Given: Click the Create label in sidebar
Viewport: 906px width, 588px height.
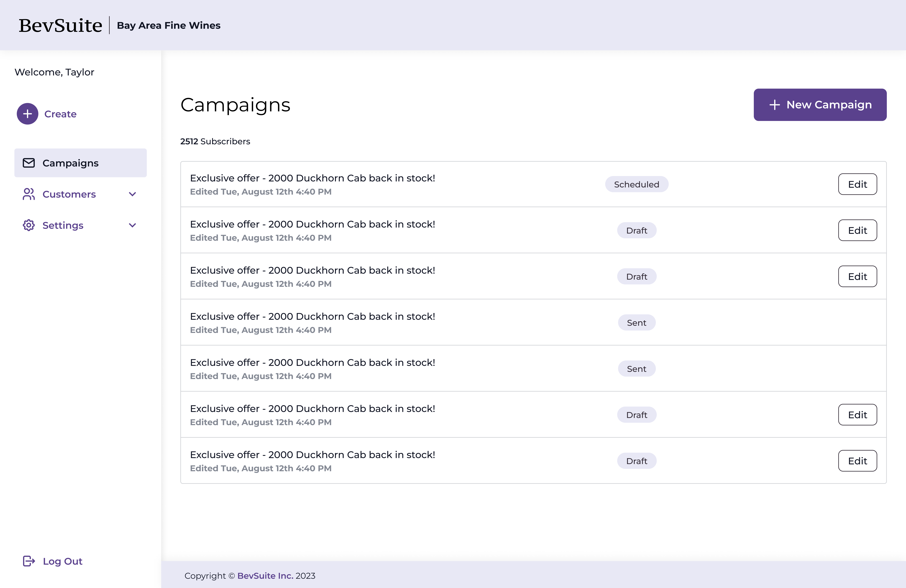Looking at the screenshot, I should click(61, 114).
